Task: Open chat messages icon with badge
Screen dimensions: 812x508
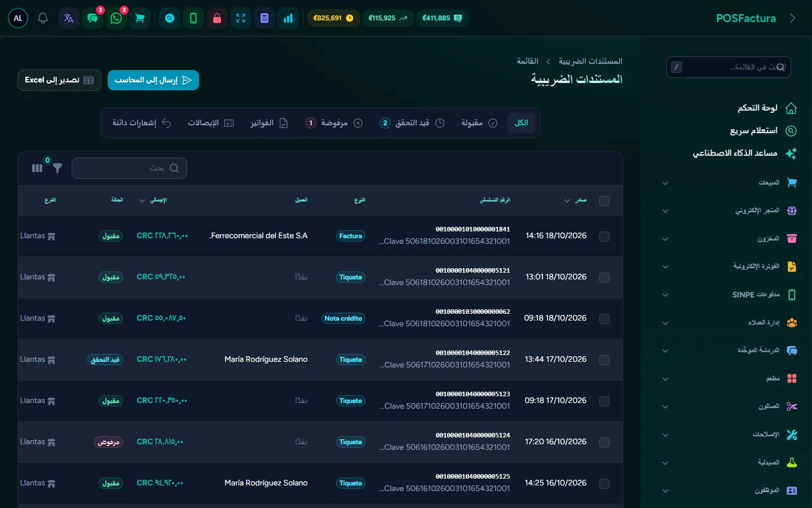Action: [92, 18]
